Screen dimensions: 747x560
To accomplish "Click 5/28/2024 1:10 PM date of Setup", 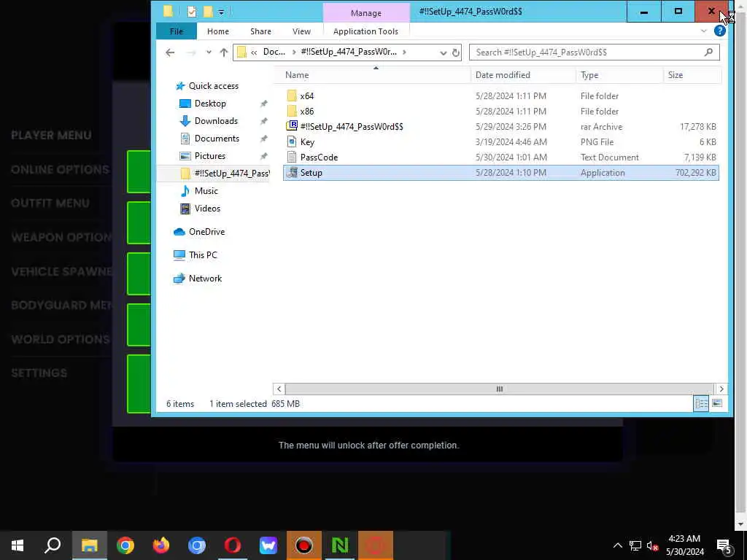I will 511,173.
